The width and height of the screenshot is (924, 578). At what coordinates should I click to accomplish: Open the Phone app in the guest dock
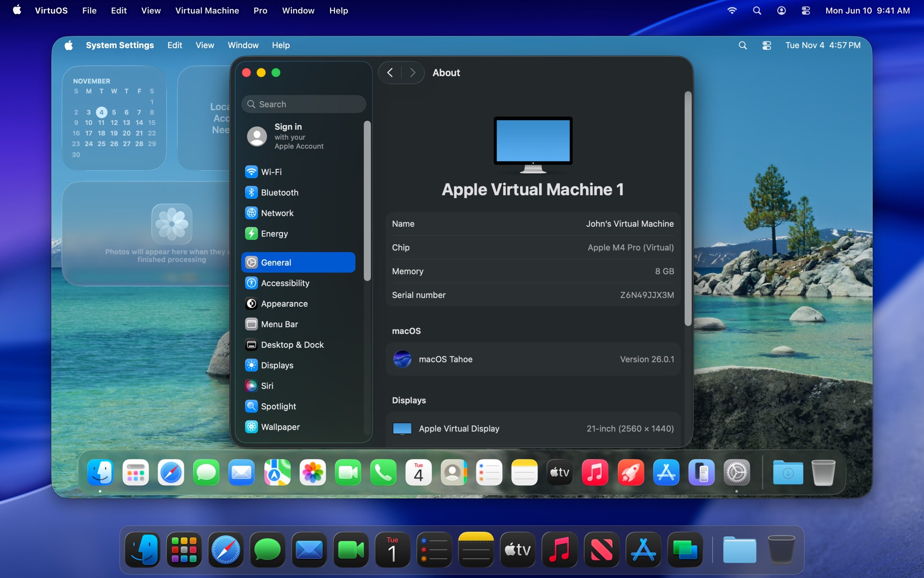(383, 473)
